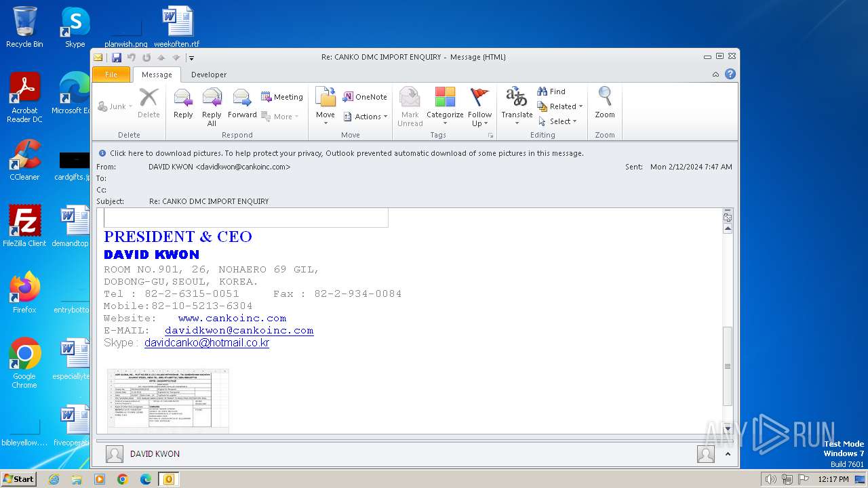Viewport: 868px width, 488px height.
Task: Open Chrome from the taskbar
Action: tap(123, 479)
